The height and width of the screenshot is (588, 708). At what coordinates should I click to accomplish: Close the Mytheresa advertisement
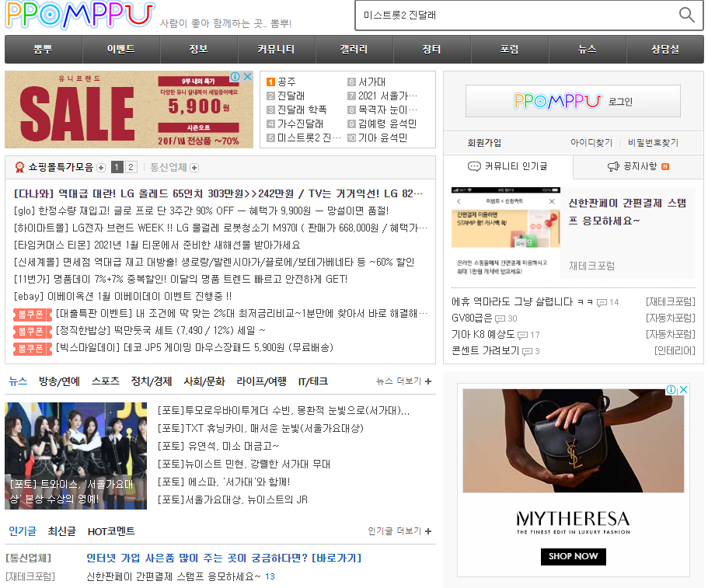point(684,389)
